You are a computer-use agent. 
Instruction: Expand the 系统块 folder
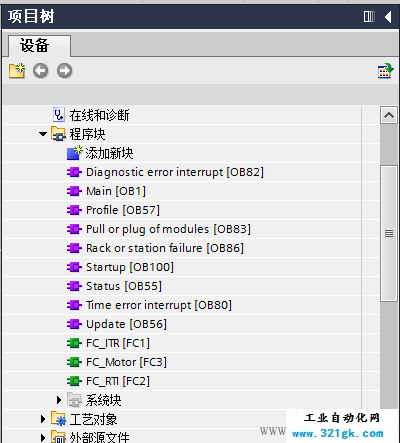[59, 400]
